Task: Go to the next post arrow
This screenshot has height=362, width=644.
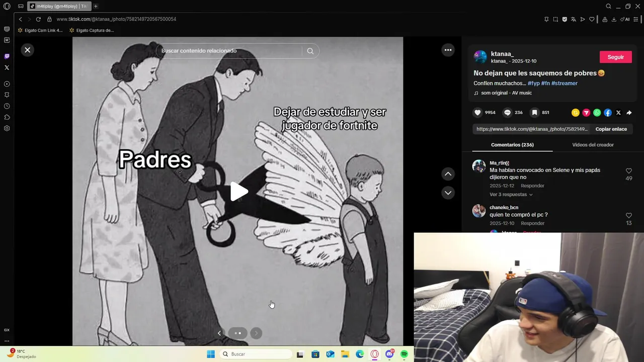Action: (x=448, y=193)
